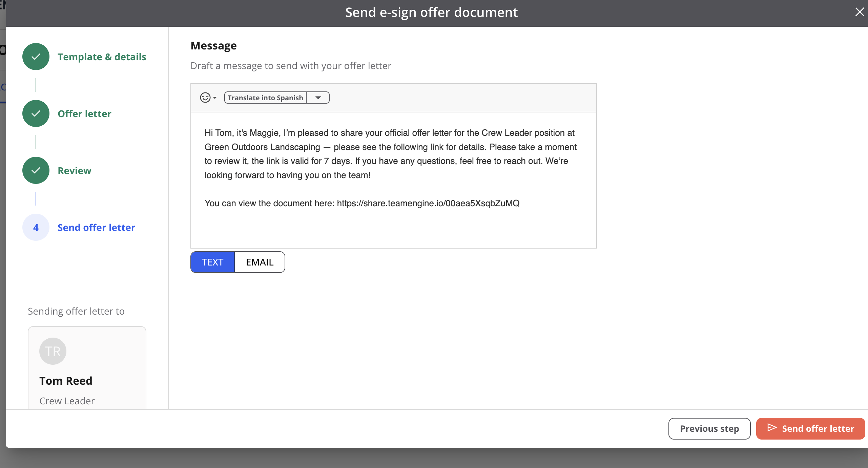Expand the emoji dropdown caret
Image resolution: width=868 pixels, height=468 pixels.
tap(215, 98)
